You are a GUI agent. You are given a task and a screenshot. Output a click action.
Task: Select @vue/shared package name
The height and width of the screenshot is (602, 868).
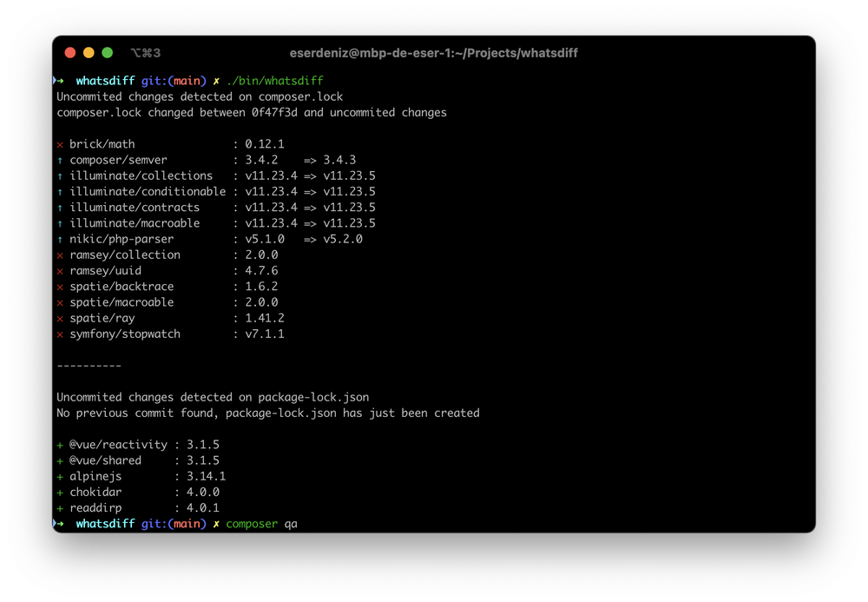106,460
